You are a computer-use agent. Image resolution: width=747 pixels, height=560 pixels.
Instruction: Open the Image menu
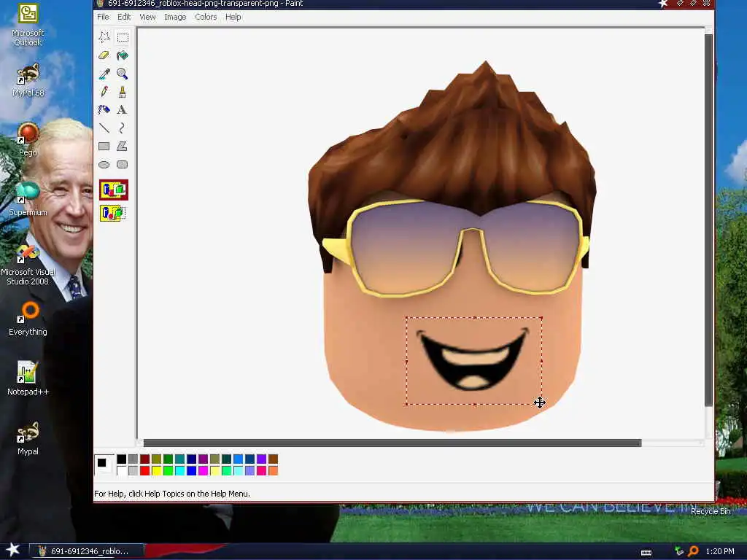pos(175,17)
